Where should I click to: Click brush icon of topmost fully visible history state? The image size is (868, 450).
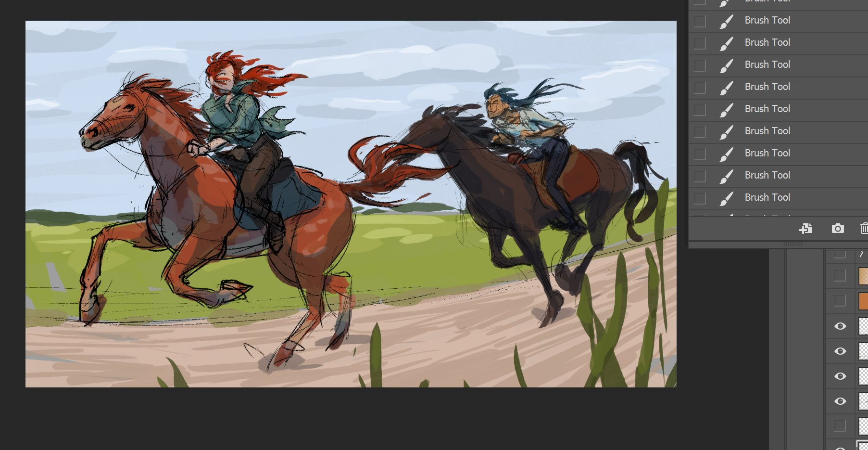726,21
